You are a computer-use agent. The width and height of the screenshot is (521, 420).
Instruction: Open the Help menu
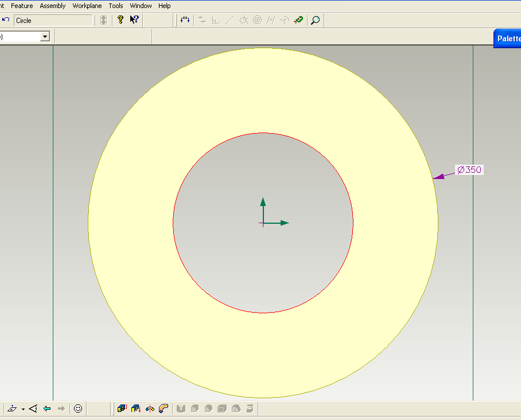(x=165, y=6)
